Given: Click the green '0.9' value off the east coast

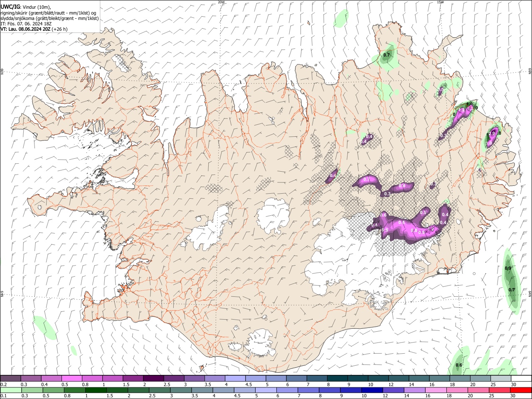Looking at the screenshot, I should pos(508,268).
